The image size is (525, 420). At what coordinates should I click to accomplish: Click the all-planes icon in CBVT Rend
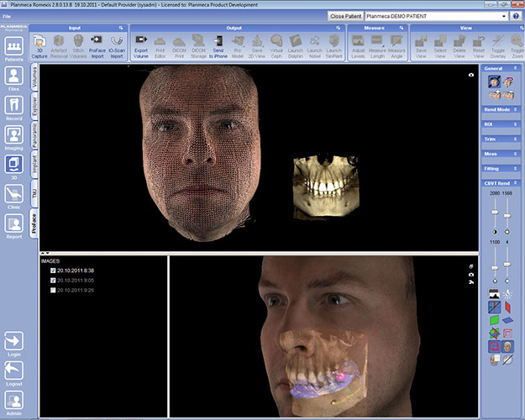click(495, 333)
